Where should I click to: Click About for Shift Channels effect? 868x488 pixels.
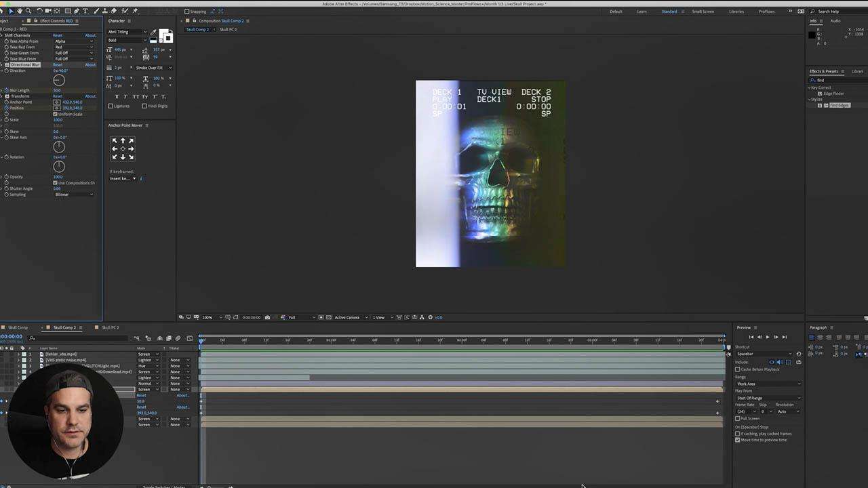(x=90, y=35)
